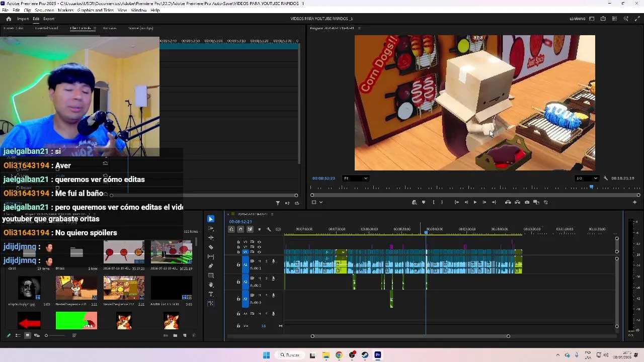Toggle Linked Selection in the timeline
The width and height of the screenshot is (644, 362).
point(250,229)
